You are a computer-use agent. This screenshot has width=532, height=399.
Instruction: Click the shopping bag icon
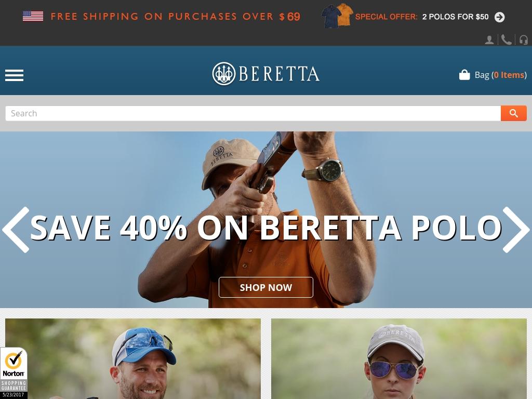tap(464, 75)
